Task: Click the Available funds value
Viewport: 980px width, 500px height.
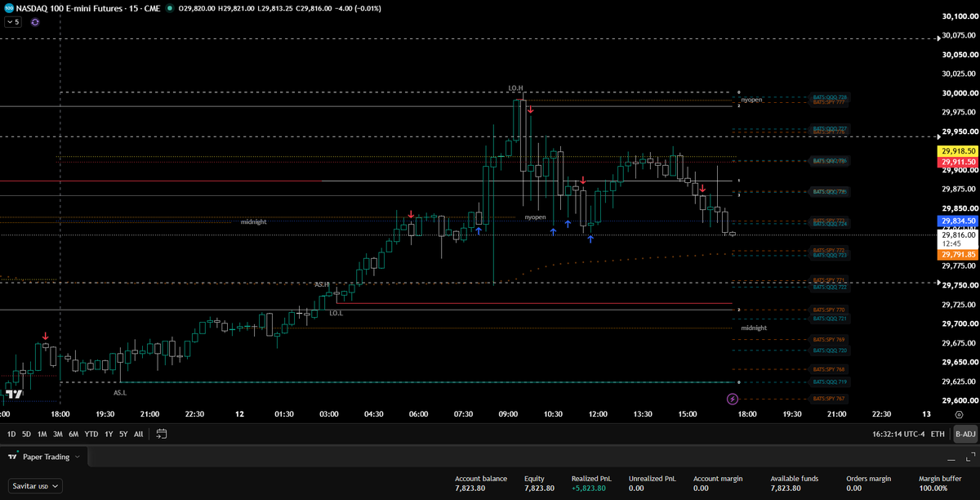Action: pos(787,489)
